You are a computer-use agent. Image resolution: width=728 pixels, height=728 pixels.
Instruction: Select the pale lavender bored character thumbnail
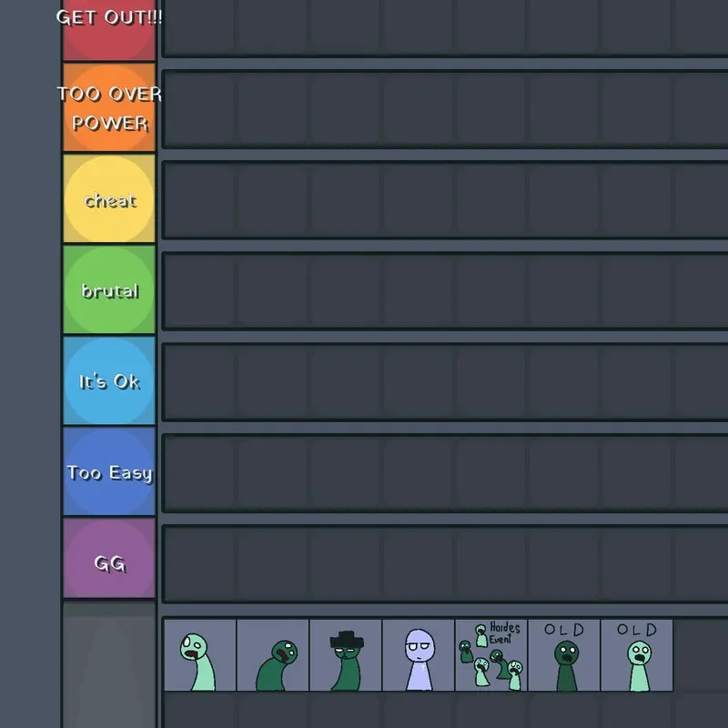[x=419, y=655]
